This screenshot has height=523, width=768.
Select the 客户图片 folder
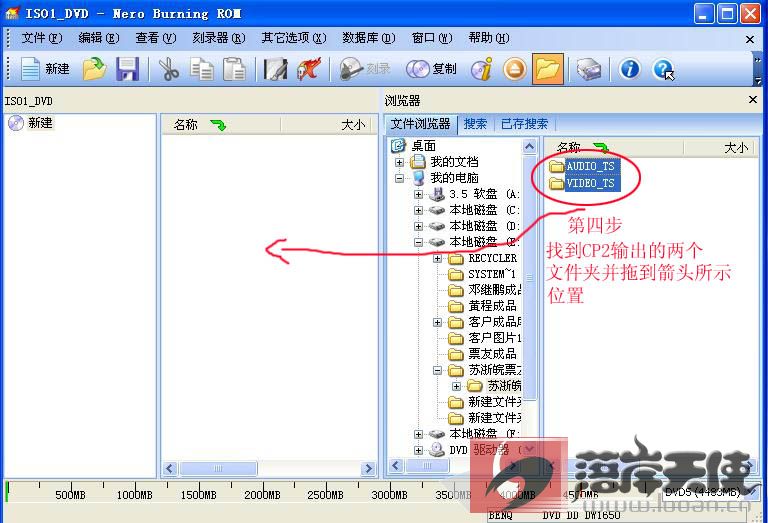pos(485,338)
